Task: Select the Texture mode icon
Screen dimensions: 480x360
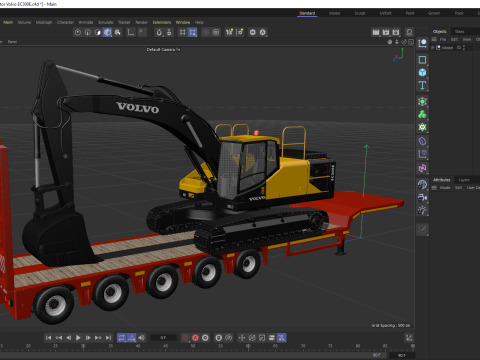Action: (118, 32)
